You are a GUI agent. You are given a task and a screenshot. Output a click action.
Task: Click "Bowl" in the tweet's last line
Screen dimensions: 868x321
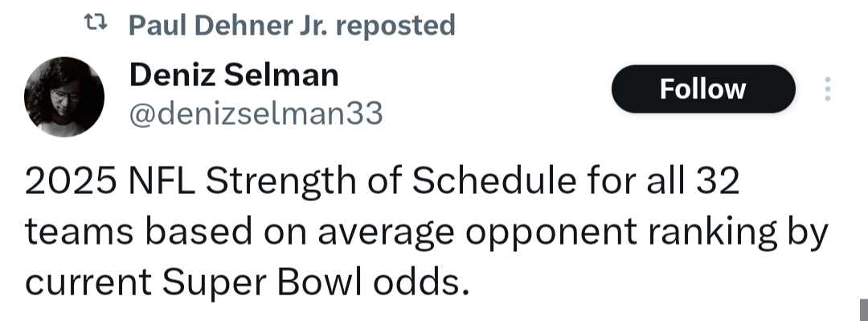pos(318,282)
